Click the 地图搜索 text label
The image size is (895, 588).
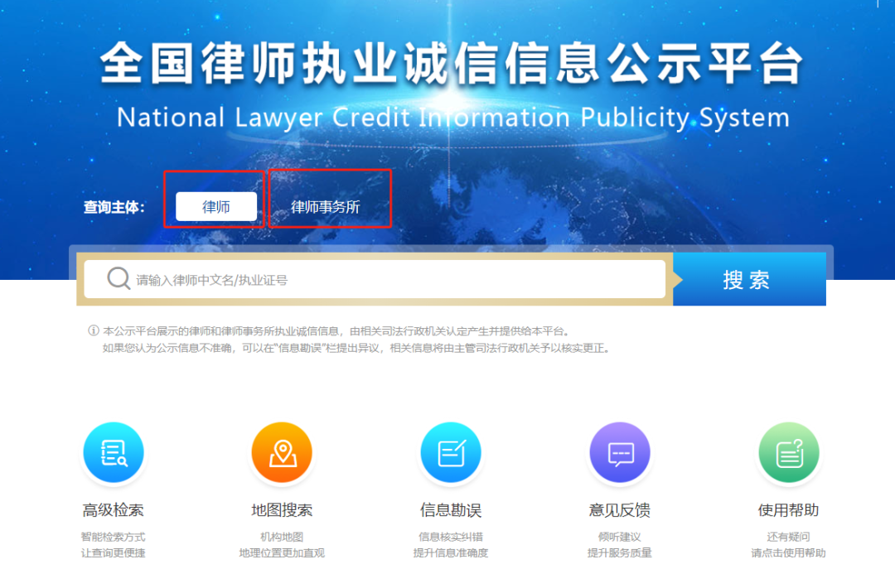(x=282, y=510)
